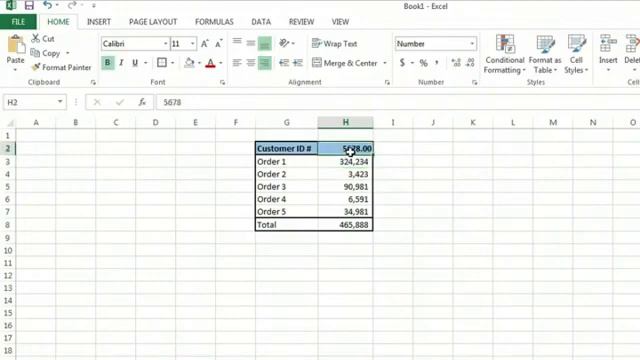Switch to the DATA tab
This screenshot has height=360, width=640.
click(261, 22)
